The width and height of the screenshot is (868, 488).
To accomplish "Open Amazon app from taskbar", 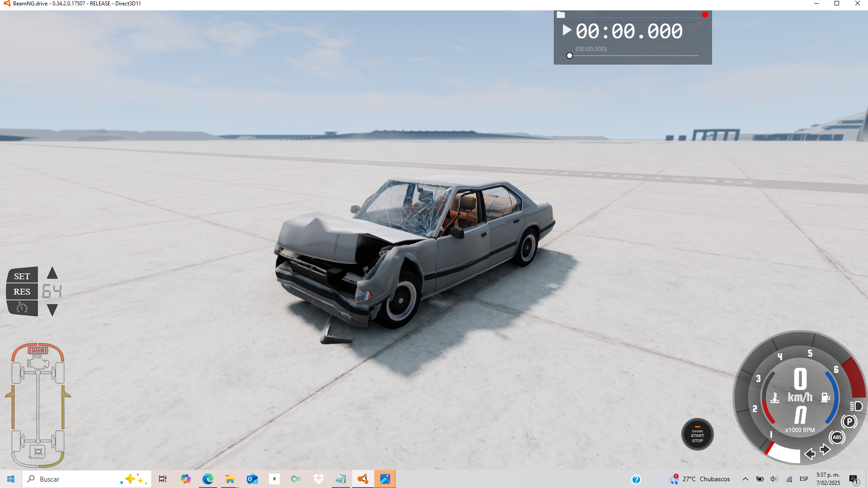I will (274, 479).
